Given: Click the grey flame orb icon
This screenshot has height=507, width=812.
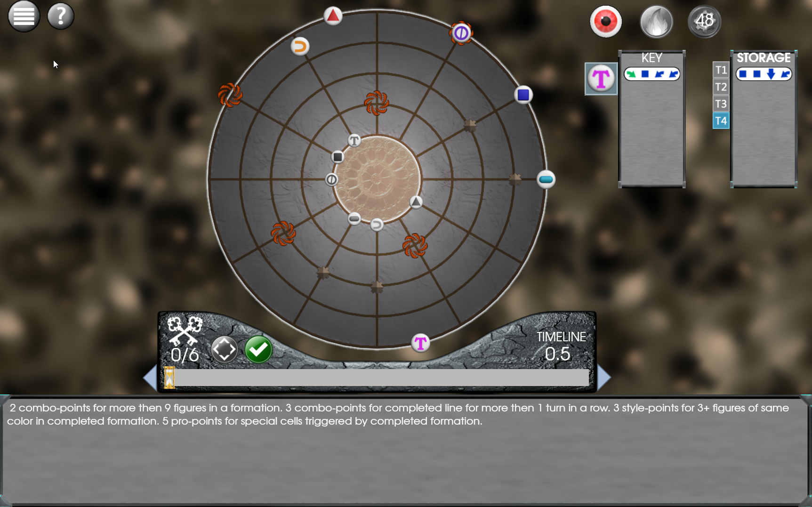Looking at the screenshot, I should tap(656, 22).
